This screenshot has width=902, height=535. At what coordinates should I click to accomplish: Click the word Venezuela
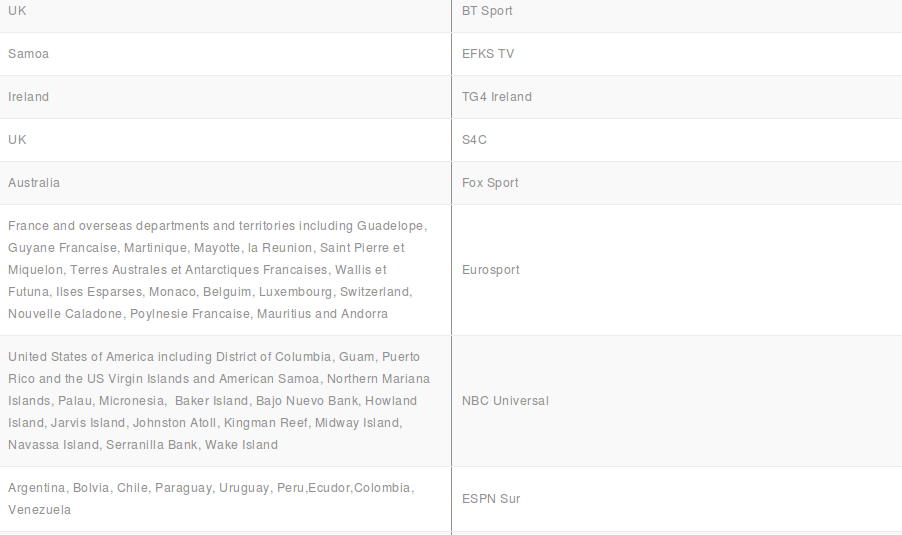39,510
